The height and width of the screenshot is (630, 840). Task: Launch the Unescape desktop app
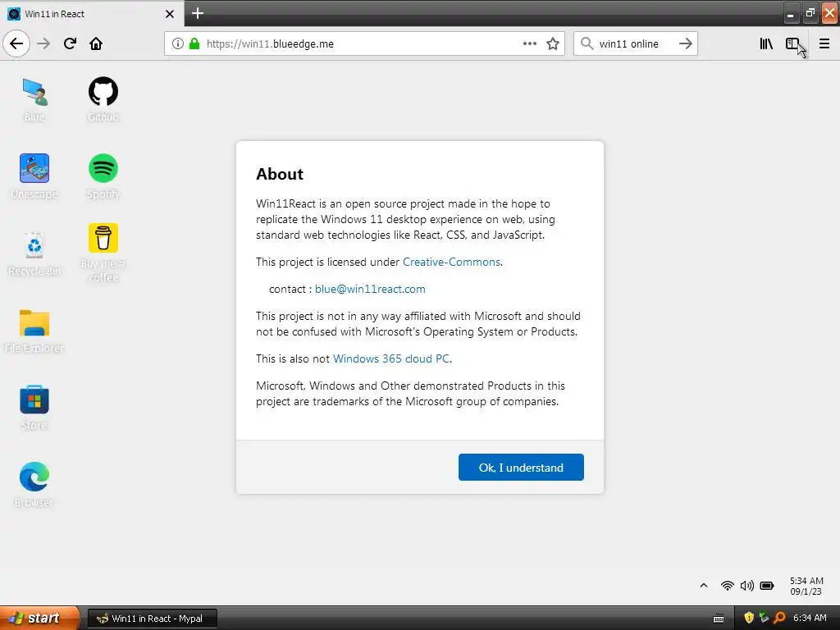coord(34,177)
